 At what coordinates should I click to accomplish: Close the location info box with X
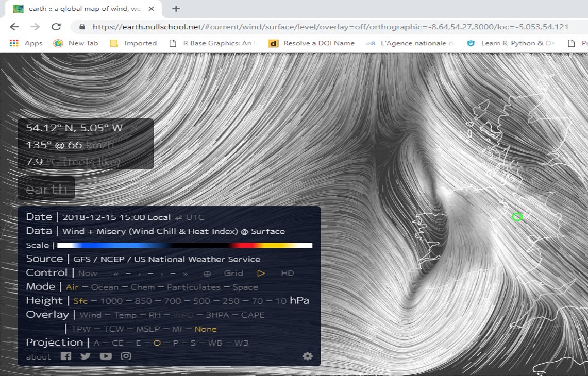[135, 128]
